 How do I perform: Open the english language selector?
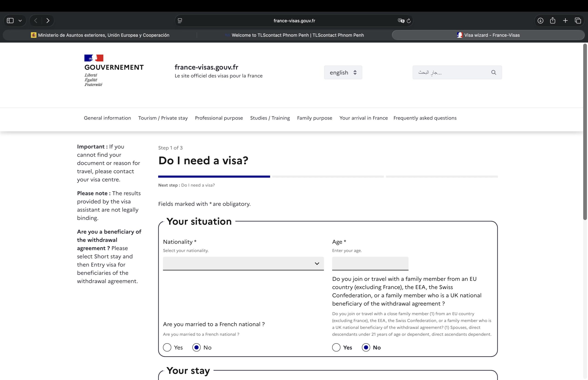(343, 72)
